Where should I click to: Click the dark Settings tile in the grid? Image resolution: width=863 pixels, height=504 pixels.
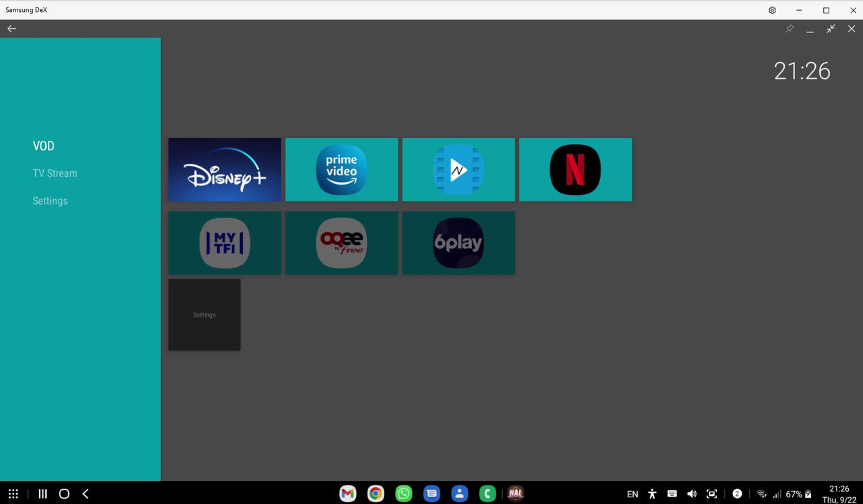click(204, 315)
